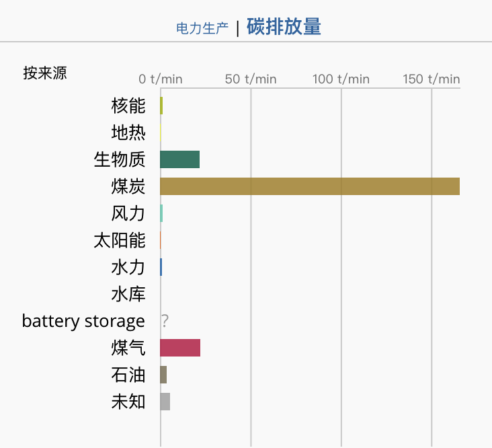Click the nuclear (核能) bar
The height and width of the screenshot is (448, 492).
[161, 106]
